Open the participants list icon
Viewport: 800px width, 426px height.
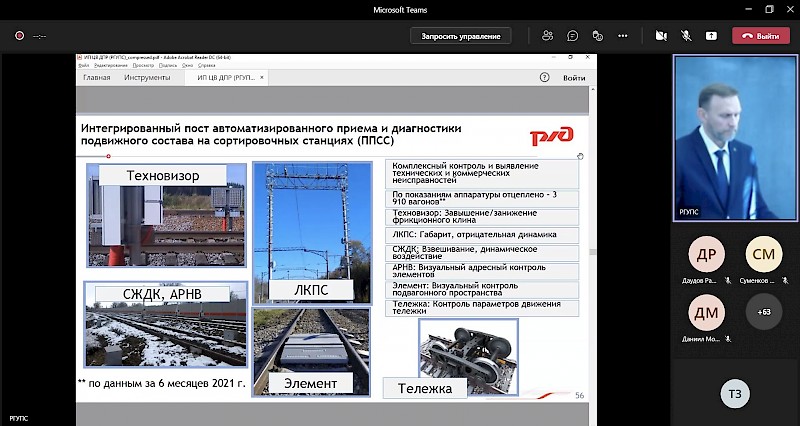coord(547,35)
